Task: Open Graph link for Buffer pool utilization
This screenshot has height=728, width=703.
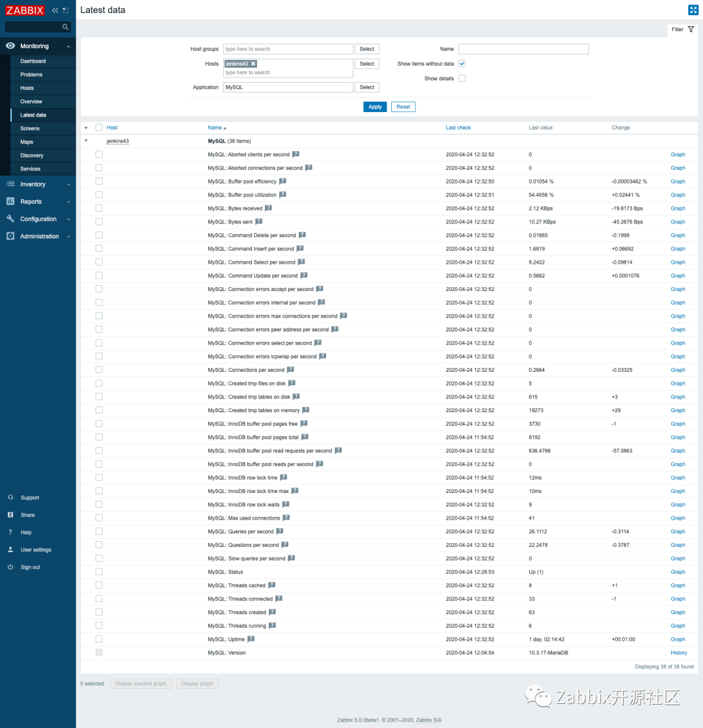Action: (x=678, y=195)
